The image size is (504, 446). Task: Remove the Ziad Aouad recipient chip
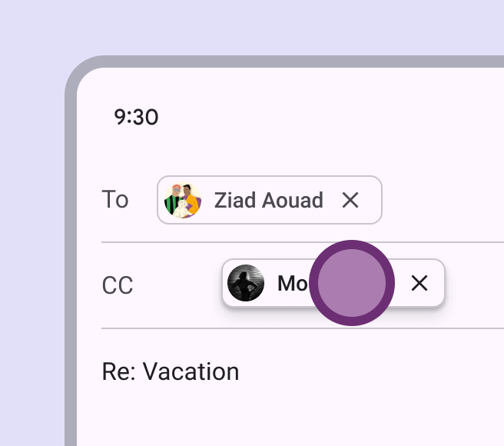pos(350,200)
